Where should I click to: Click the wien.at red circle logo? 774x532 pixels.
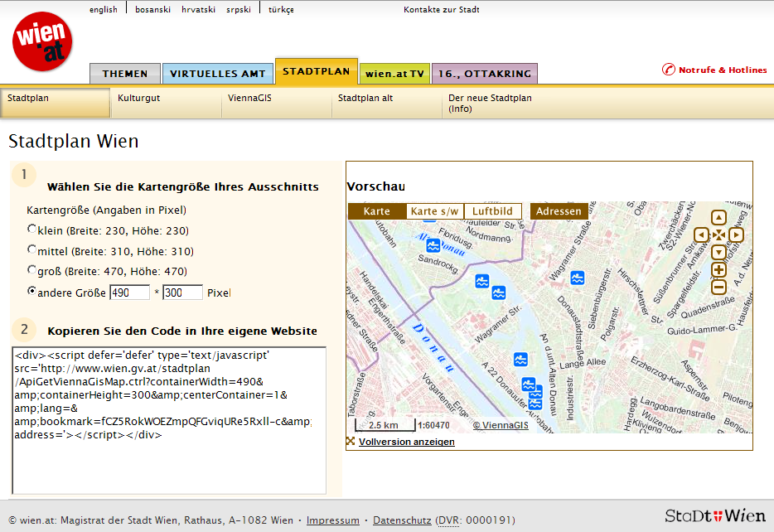coord(42,41)
